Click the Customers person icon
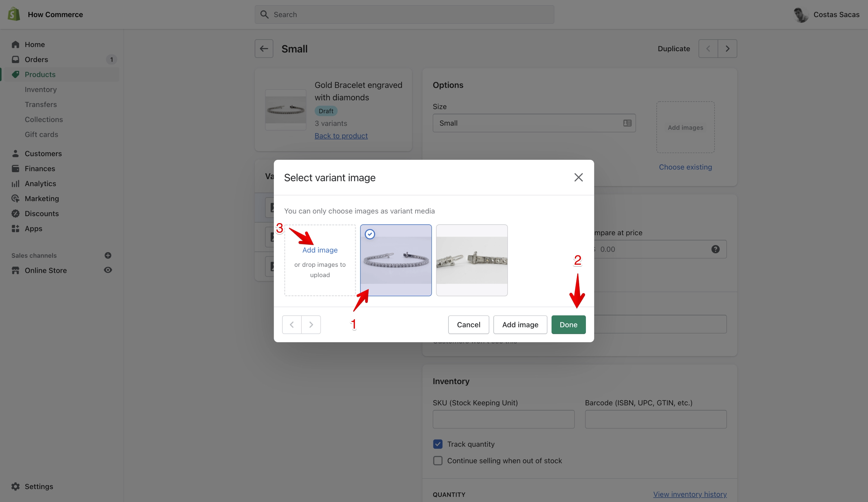 [15, 153]
